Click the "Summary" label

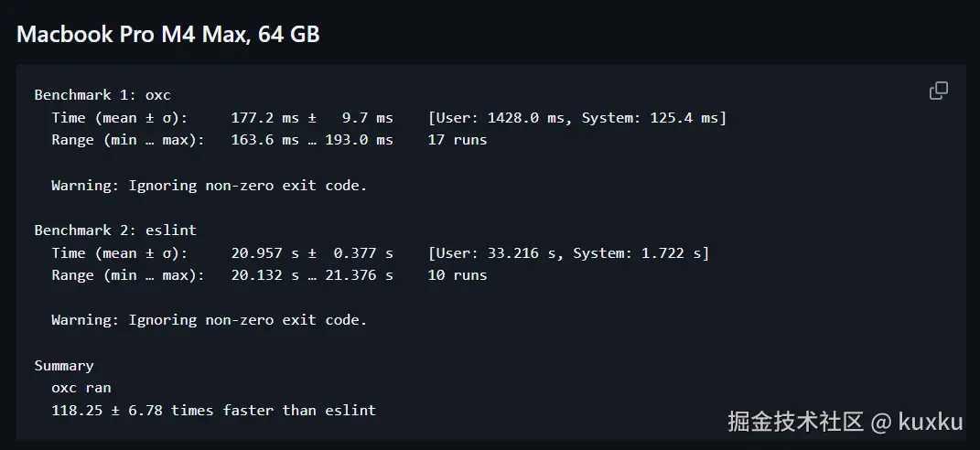64,366
